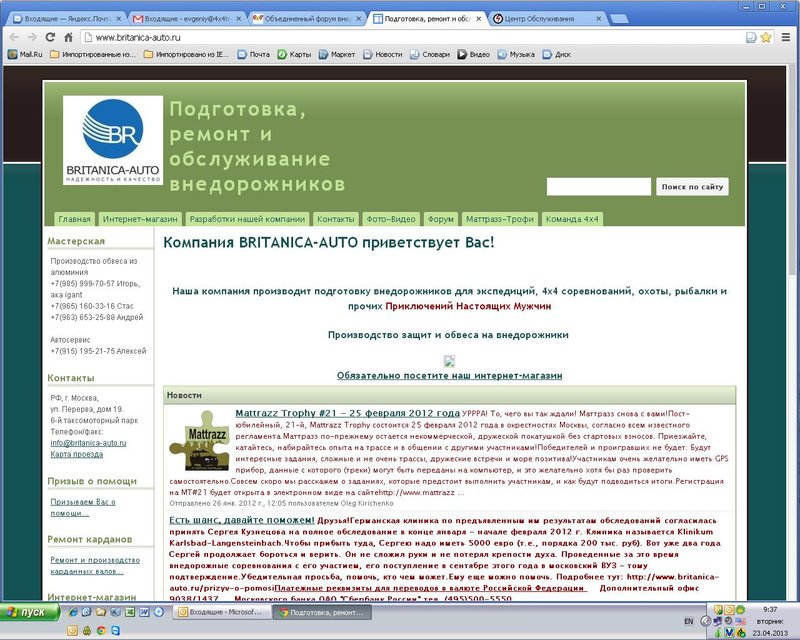Open the Контакты site menu item
The image size is (800, 640).
point(336,219)
